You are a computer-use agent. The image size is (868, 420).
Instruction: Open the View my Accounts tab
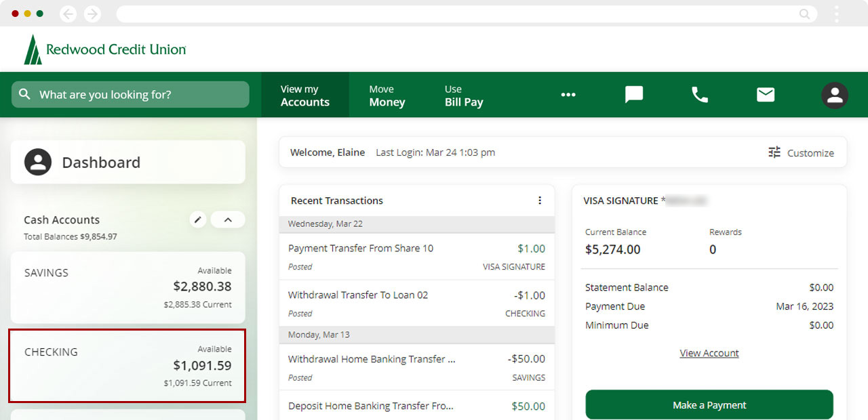click(x=305, y=95)
